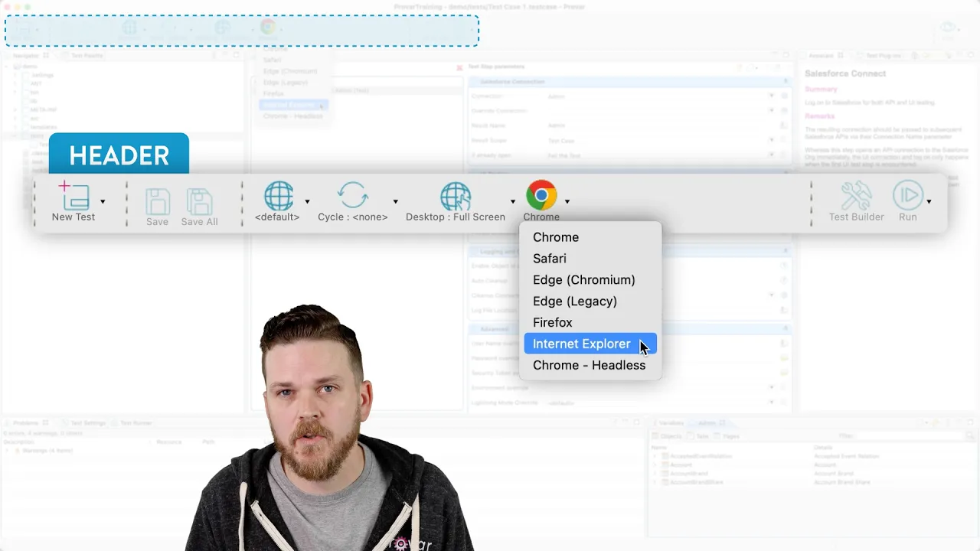Open the Run dropdown arrow

[929, 202]
